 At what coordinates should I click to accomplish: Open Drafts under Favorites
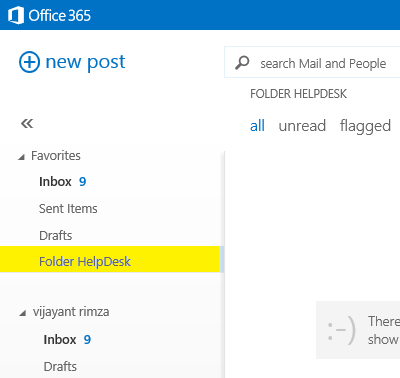tap(56, 235)
